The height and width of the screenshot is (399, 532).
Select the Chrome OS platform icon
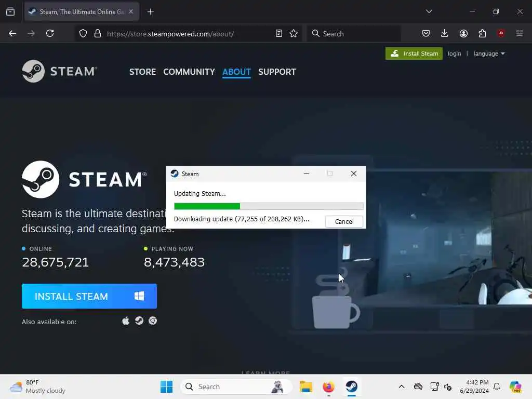pyautogui.click(x=153, y=321)
